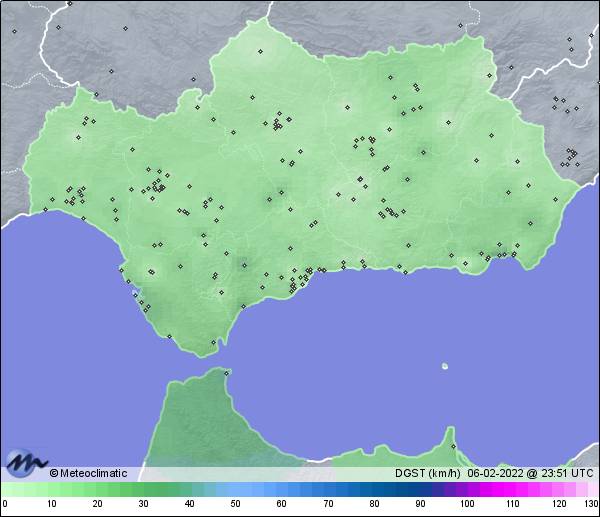Pick the purple 100 km/h legend color
The image size is (600, 517).
[x=465, y=490]
